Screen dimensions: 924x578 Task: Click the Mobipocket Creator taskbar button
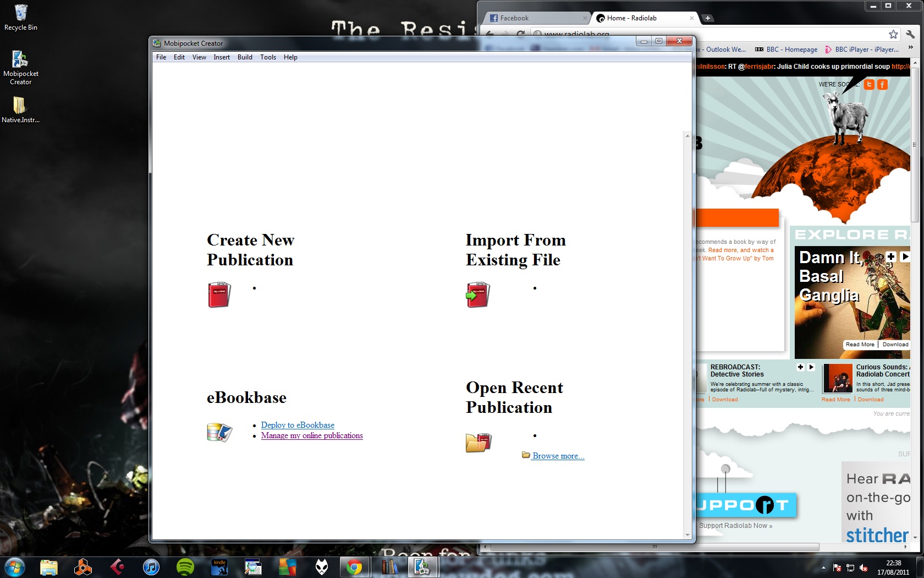point(423,567)
